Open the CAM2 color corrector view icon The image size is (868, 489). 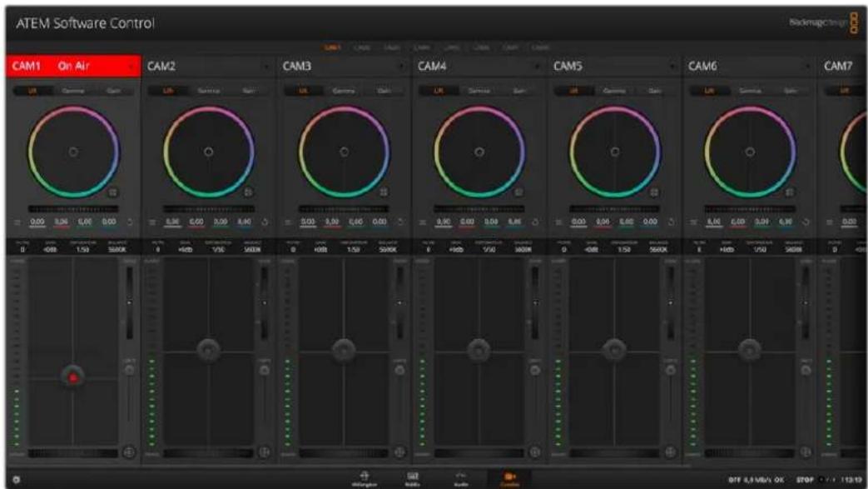(248, 192)
